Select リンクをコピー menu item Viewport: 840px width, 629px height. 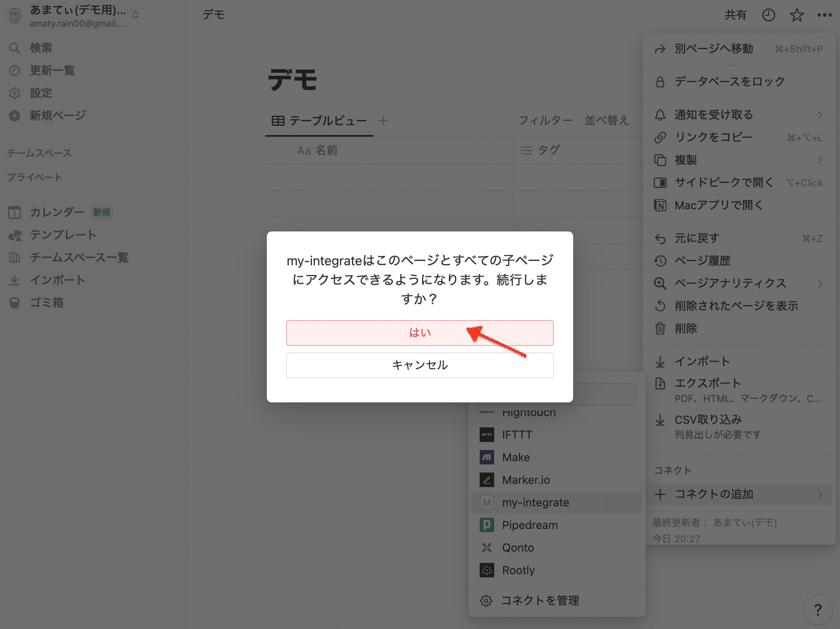(x=739, y=137)
